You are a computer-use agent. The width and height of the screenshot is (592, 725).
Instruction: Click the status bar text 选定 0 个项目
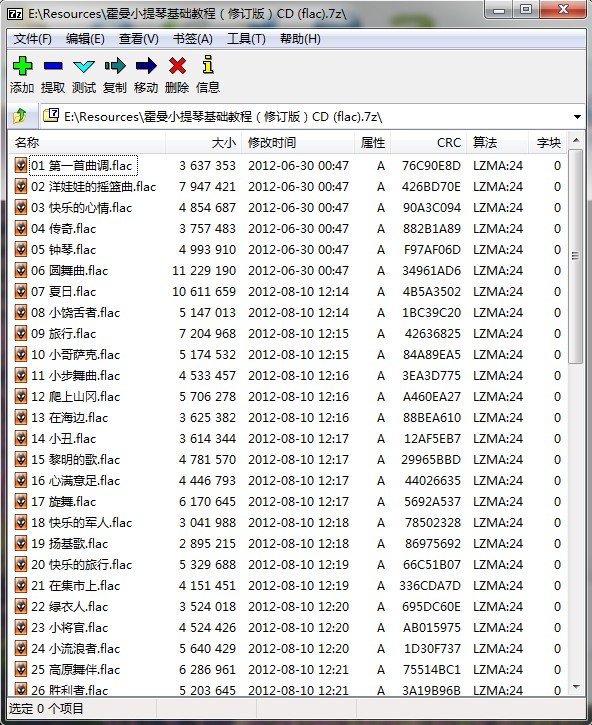46,708
